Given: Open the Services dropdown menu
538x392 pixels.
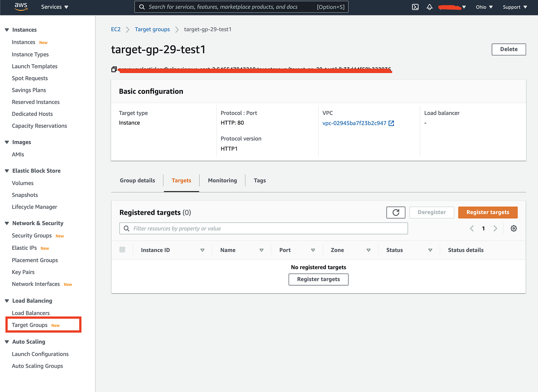Looking at the screenshot, I should [55, 7].
